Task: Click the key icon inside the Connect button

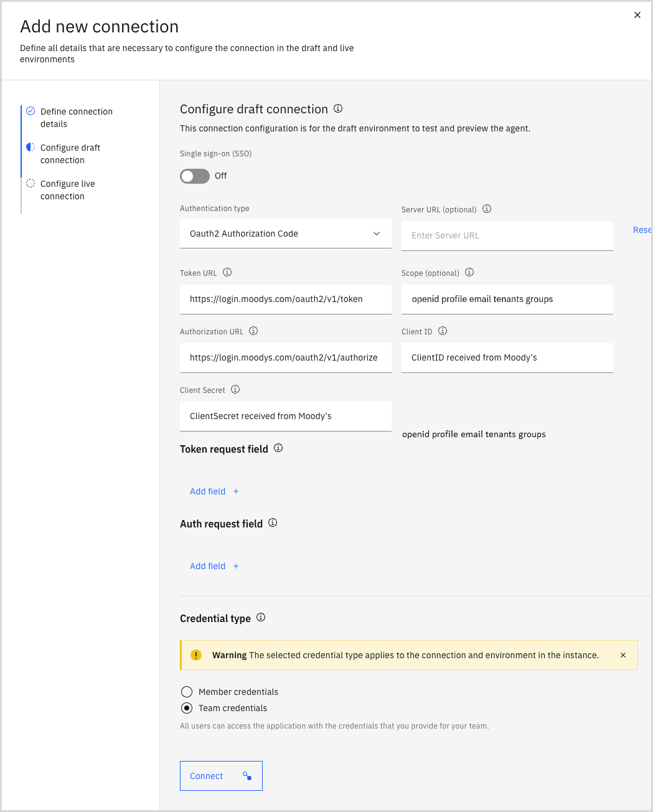Action: coord(247,776)
